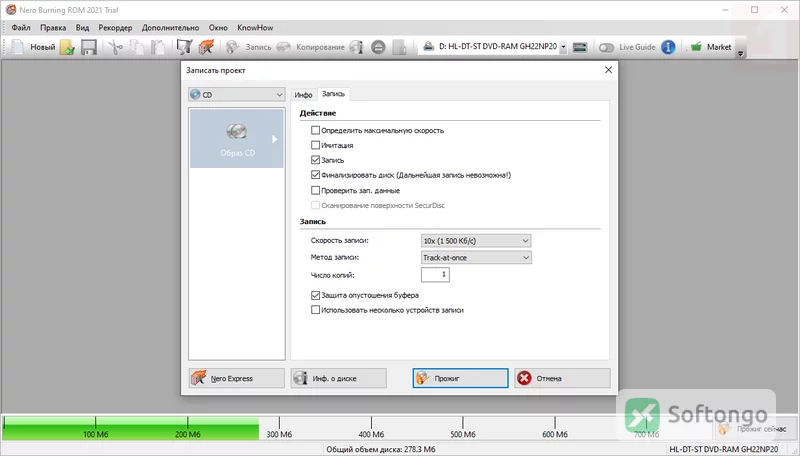800x456 pixels.
Task: Open a file with the folder icon
Action: tap(67, 47)
